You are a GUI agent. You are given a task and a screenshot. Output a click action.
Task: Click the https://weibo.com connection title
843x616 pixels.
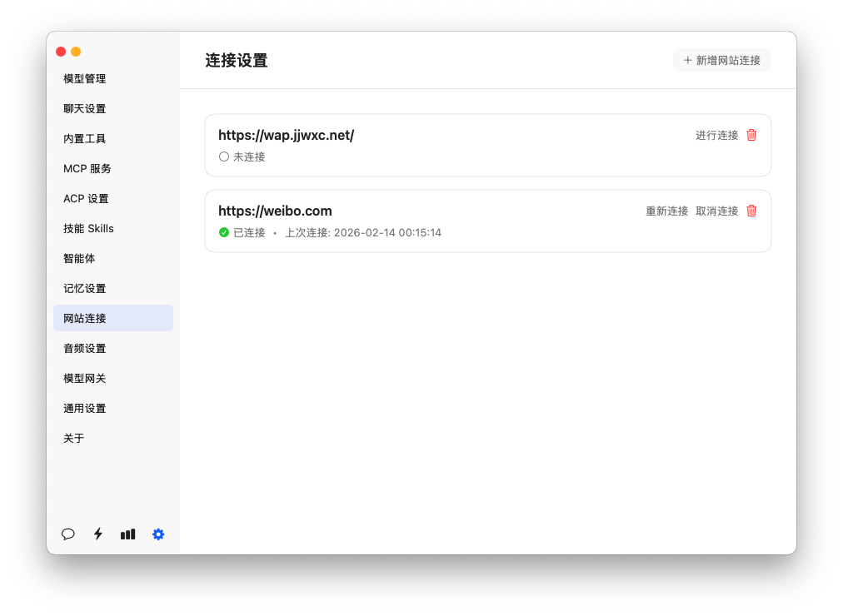click(275, 211)
